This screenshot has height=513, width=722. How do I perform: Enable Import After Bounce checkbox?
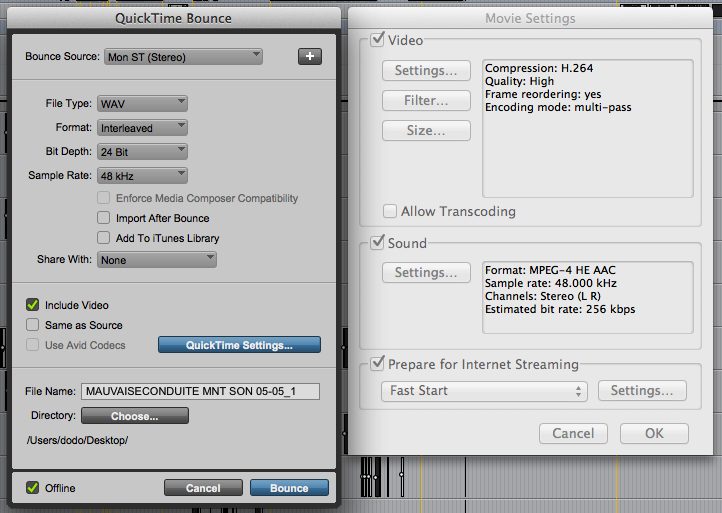pyautogui.click(x=104, y=218)
